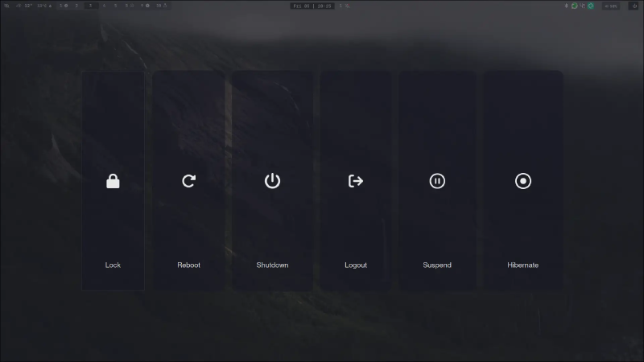This screenshot has height=362, width=644.
Task: Click the Shutdown power symbol icon
Action: click(x=272, y=181)
